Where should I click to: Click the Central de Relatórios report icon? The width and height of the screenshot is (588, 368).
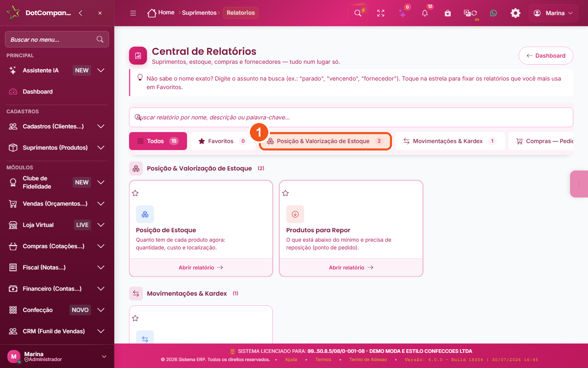(138, 56)
